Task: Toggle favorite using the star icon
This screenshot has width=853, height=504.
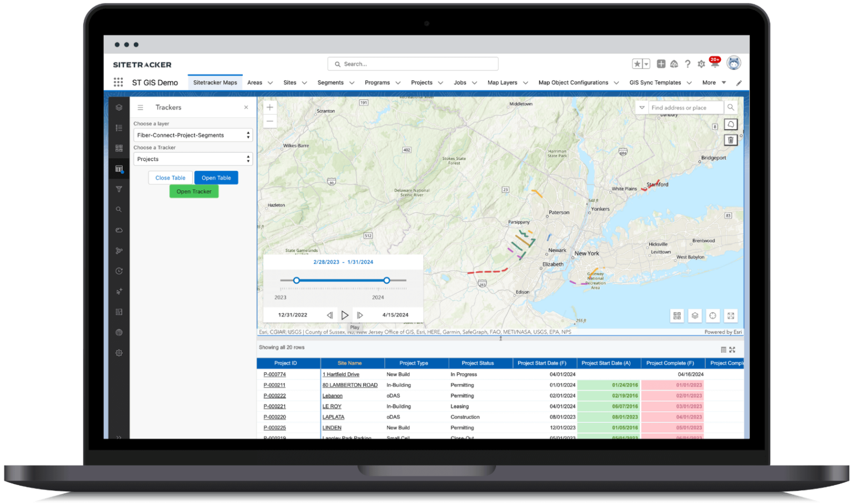Action: [638, 64]
